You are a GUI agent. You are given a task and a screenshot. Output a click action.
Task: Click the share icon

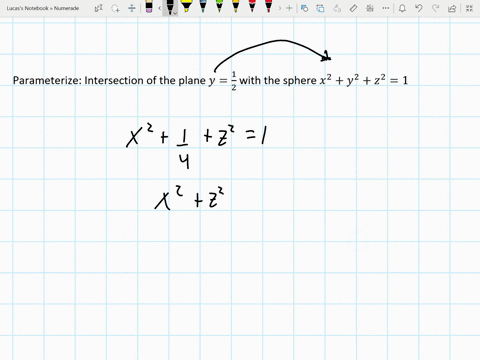point(452,8)
